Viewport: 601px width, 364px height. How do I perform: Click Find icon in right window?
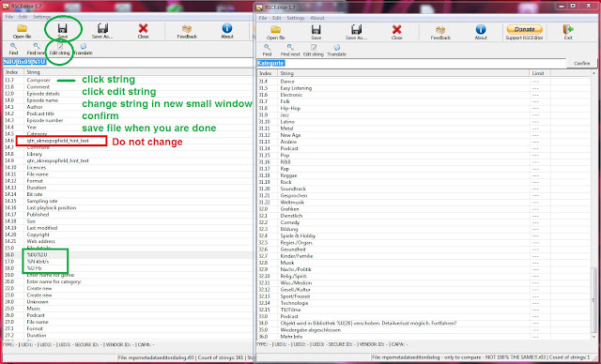267,50
